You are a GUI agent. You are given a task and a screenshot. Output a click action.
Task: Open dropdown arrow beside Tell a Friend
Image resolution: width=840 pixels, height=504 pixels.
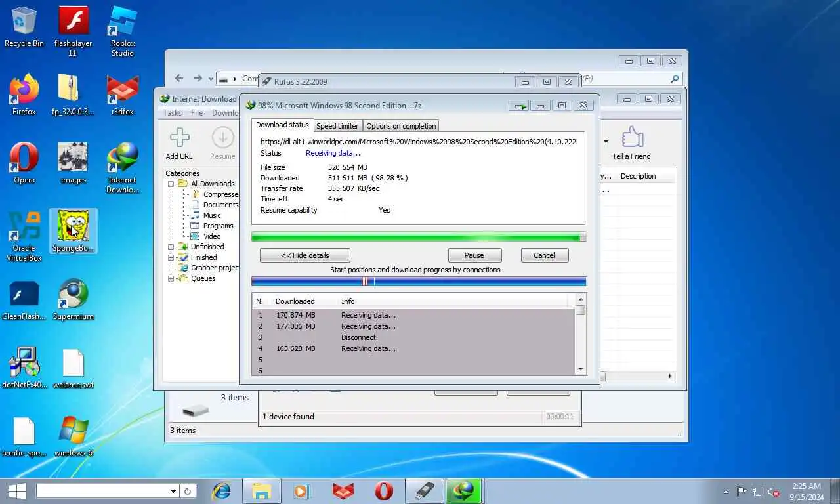(606, 142)
